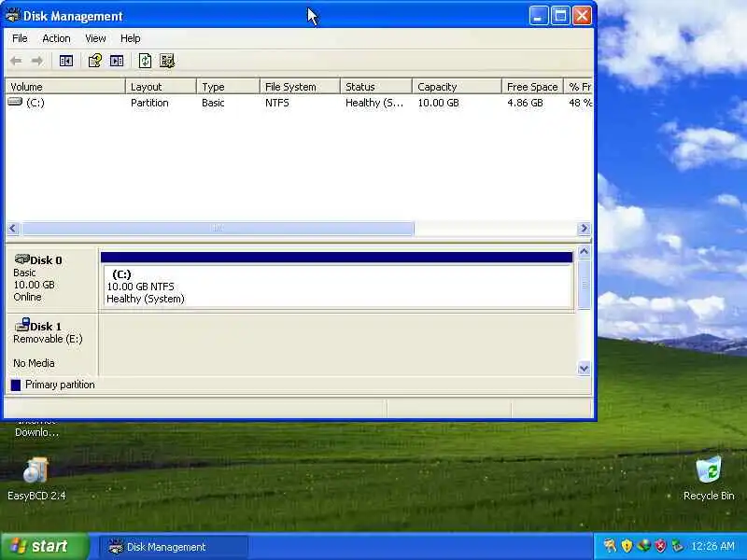This screenshot has width=747, height=560.
Task: Minimize the Disk Management window
Action: (539, 16)
